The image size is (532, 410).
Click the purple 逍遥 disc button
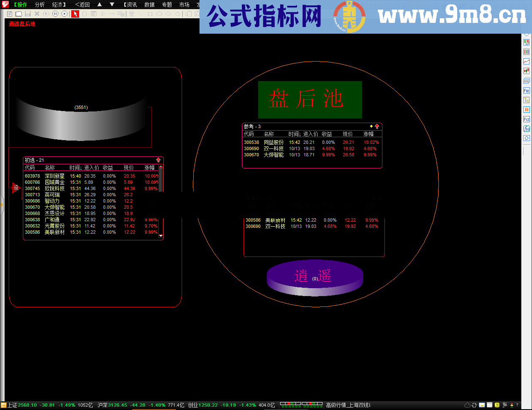coord(315,277)
